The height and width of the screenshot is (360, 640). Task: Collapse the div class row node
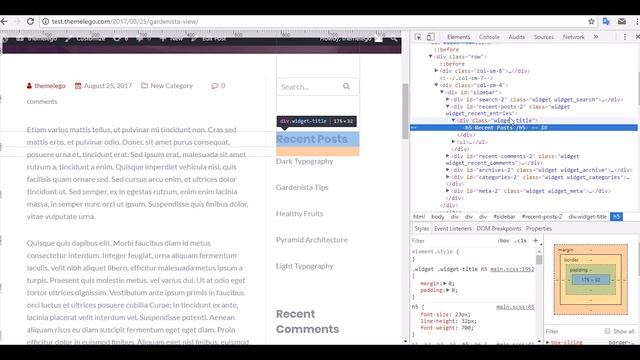tap(431, 56)
